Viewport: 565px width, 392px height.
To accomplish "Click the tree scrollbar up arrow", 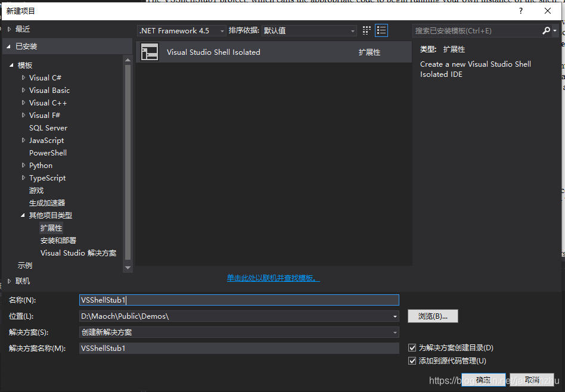I will [x=128, y=60].
